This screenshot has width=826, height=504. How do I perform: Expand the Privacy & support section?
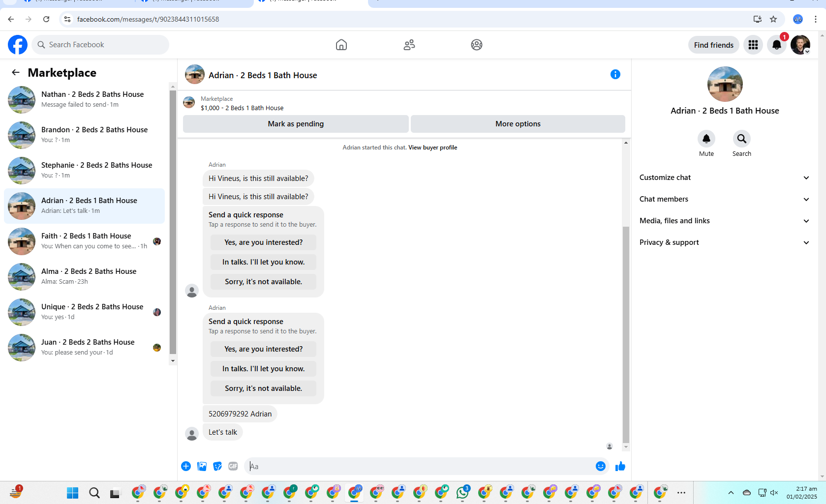(x=724, y=242)
